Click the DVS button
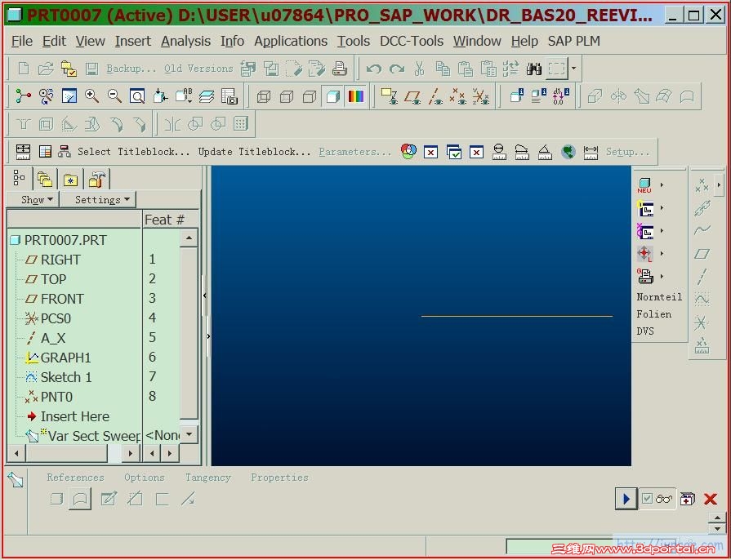 point(645,331)
